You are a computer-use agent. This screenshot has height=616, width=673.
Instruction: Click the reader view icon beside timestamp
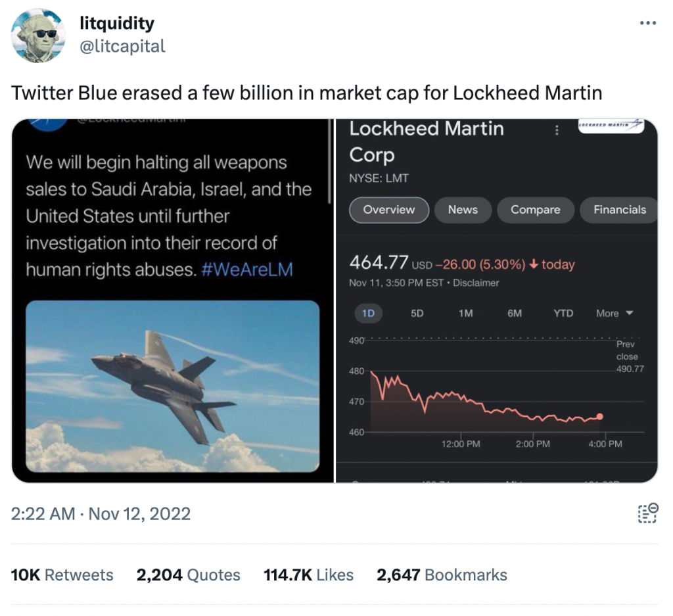(647, 513)
